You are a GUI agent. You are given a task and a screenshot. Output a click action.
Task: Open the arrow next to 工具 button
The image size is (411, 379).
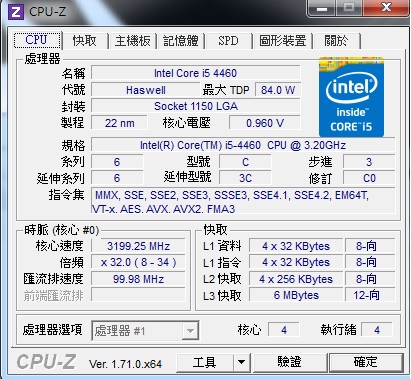coord(242,362)
